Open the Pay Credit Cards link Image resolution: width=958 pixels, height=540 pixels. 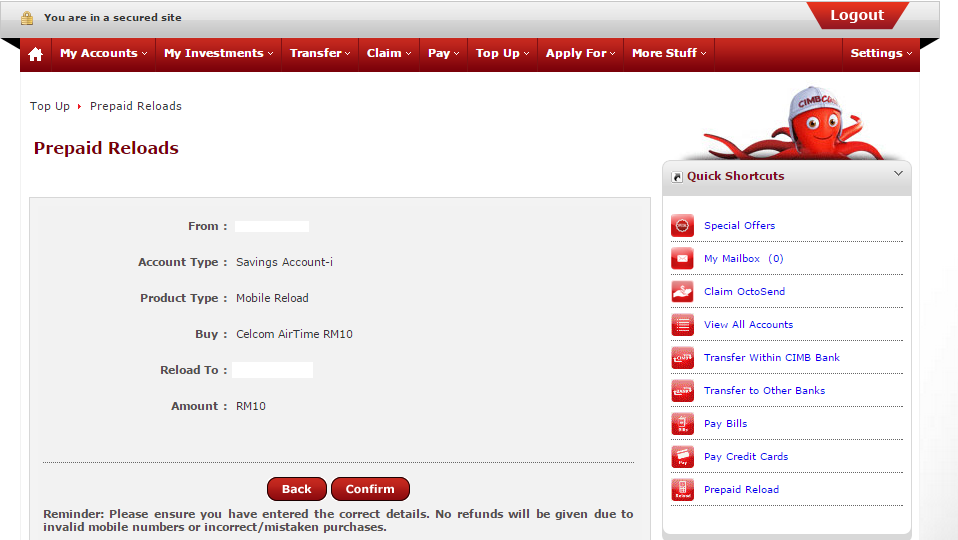click(x=746, y=456)
